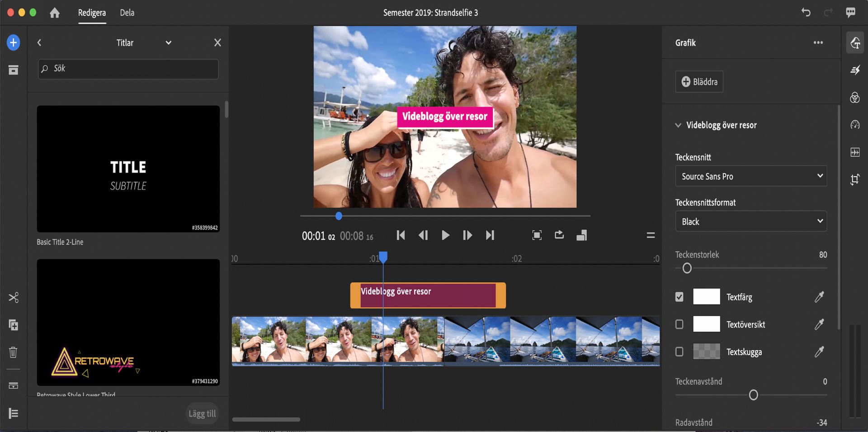
Task: Select the Videblogg över resor title clip
Action: pos(428,296)
